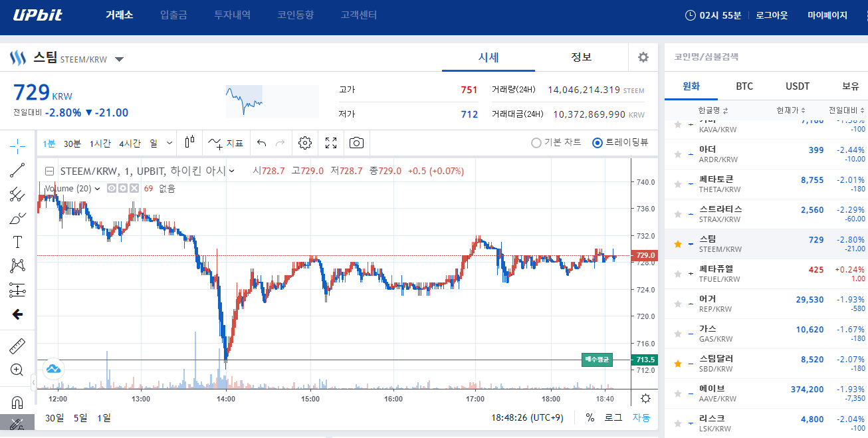Take a chart snapshot with camera icon
The height and width of the screenshot is (438, 868).
(357, 143)
